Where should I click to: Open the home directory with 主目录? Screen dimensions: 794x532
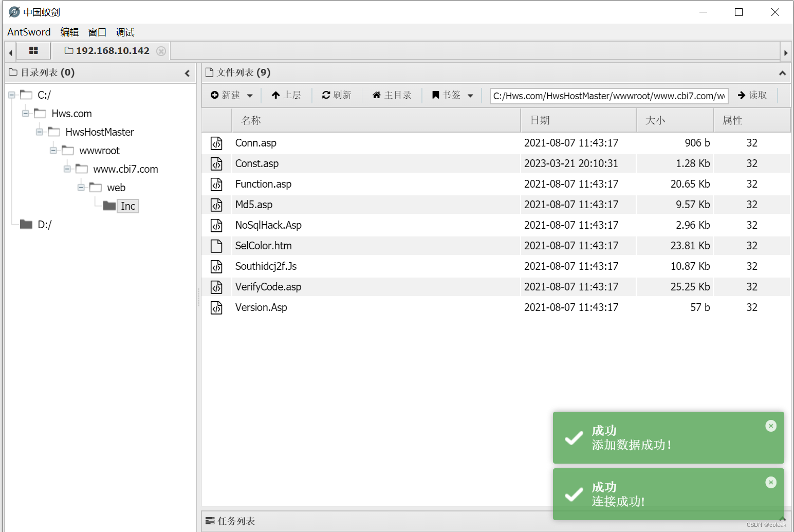pos(392,95)
